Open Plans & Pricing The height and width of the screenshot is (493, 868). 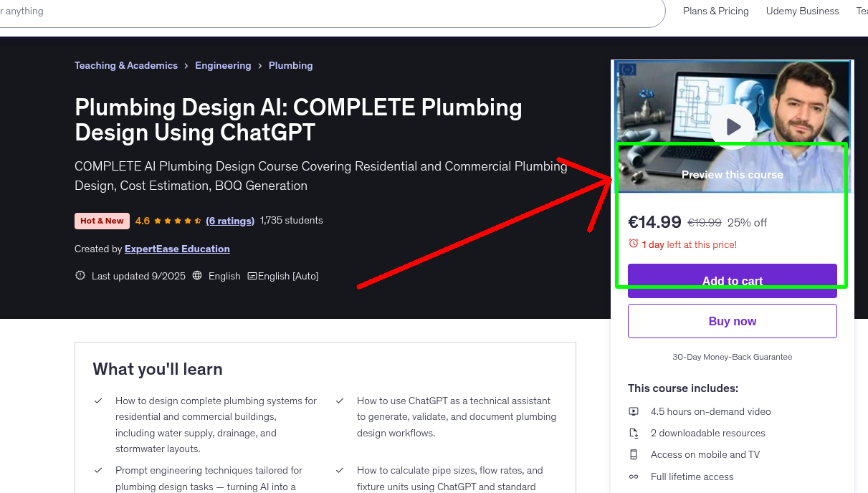(x=715, y=11)
